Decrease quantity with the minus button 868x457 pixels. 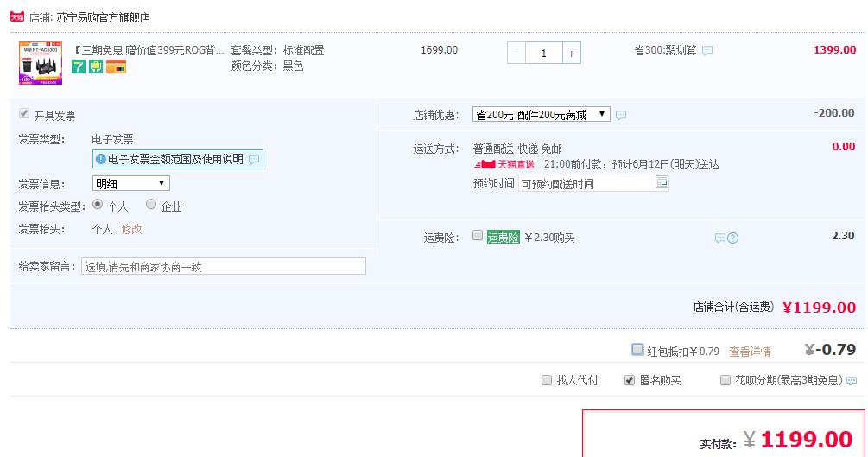(516, 54)
